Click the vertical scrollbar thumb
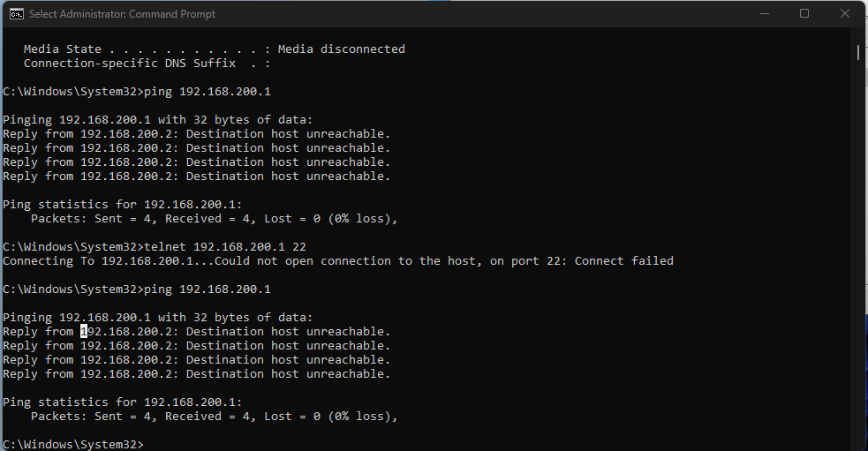 [858, 52]
